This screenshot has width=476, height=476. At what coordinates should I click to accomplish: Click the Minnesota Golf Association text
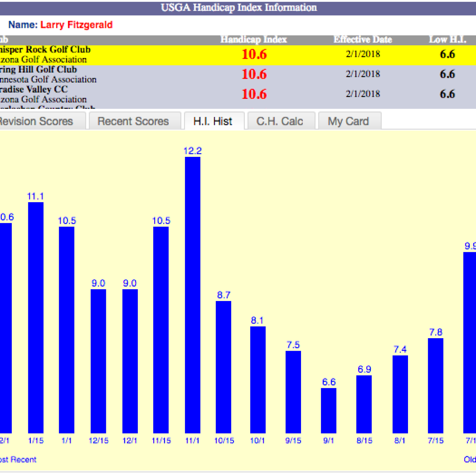pyautogui.click(x=48, y=80)
